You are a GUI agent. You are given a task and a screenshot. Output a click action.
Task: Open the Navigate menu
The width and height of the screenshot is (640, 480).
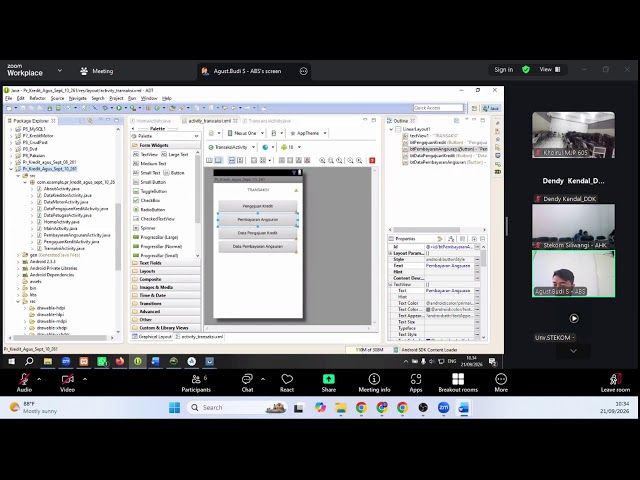click(78, 98)
